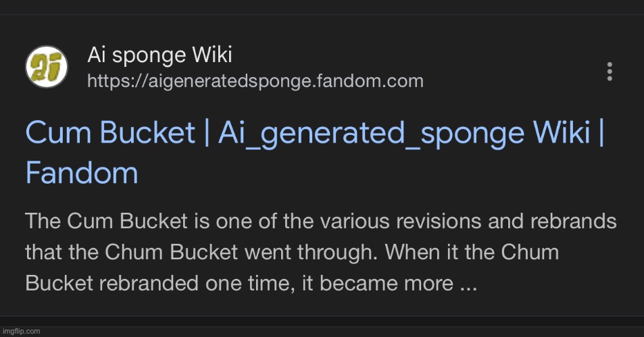Click the result snippet about Chum Bucket rebrands
The height and width of the screenshot is (337, 644).
click(321, 252)
